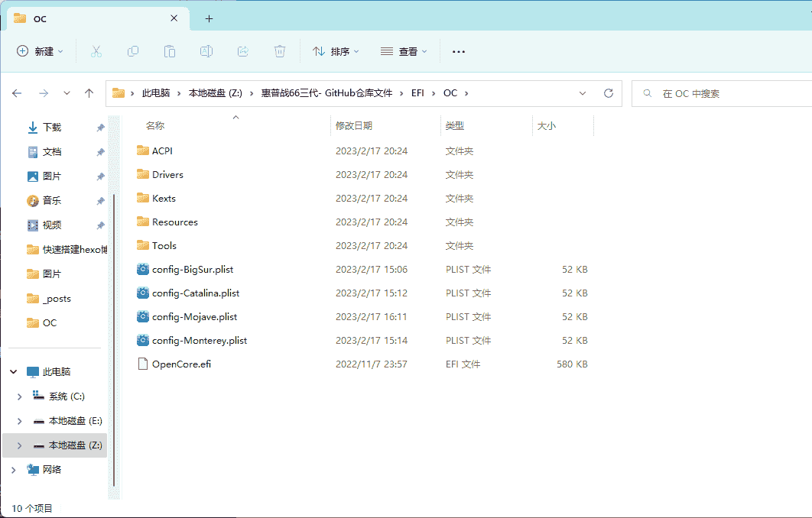Open the more options ellipsis menu
Image resolution: width=812 pixels, height=518 pixels.
(x=459, y=51)
